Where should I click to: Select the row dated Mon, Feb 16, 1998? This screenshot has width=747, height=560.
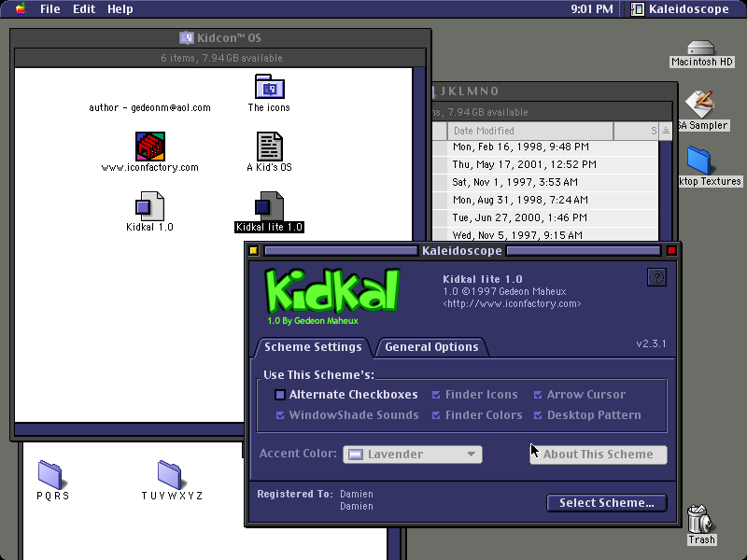[545, 147]
